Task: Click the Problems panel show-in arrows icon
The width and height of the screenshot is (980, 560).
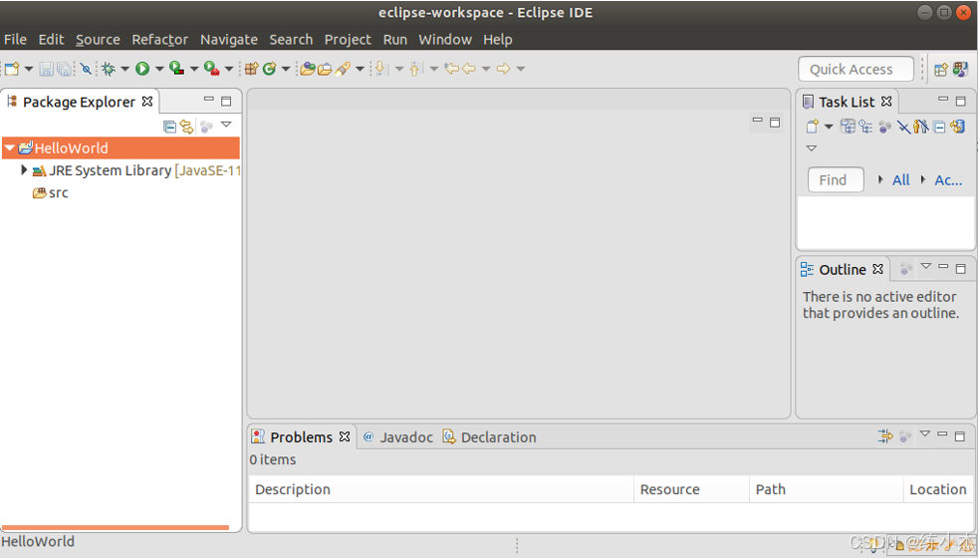Action: coord(885,436)
